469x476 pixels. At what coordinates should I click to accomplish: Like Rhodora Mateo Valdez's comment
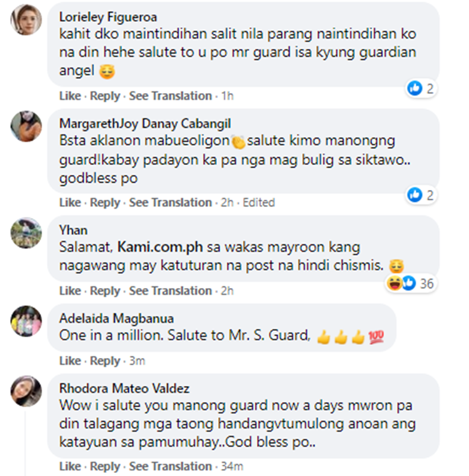(70, 466)
